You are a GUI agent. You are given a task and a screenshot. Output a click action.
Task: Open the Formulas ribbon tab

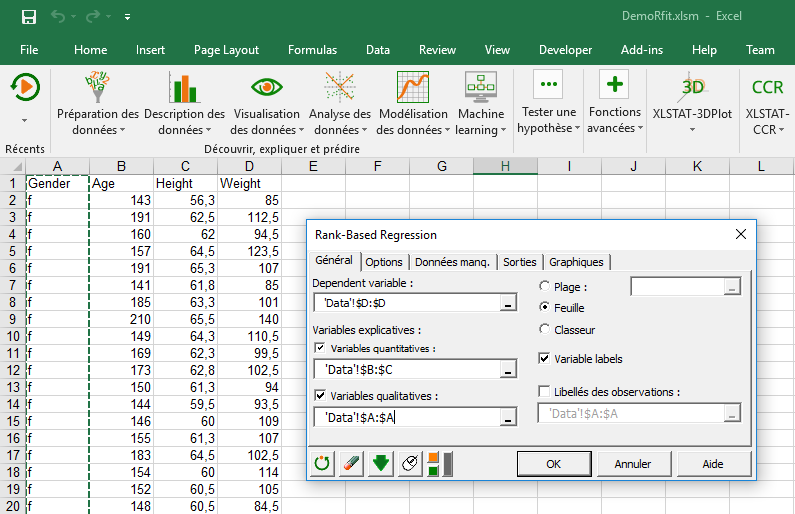(312, 50)
